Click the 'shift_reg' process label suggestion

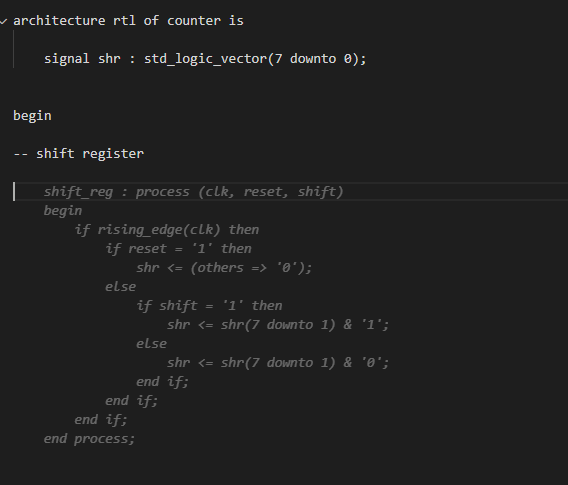79,192
